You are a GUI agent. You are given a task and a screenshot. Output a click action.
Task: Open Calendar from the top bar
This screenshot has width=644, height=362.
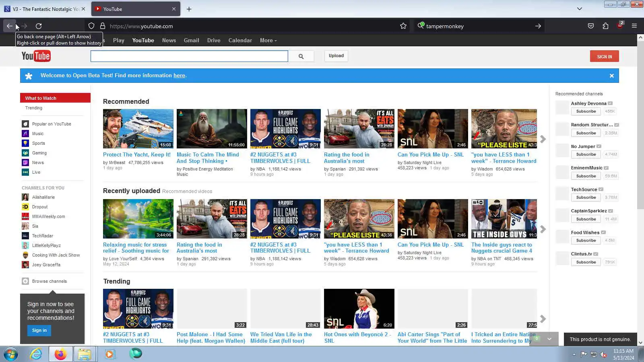[x=240, y=40]
